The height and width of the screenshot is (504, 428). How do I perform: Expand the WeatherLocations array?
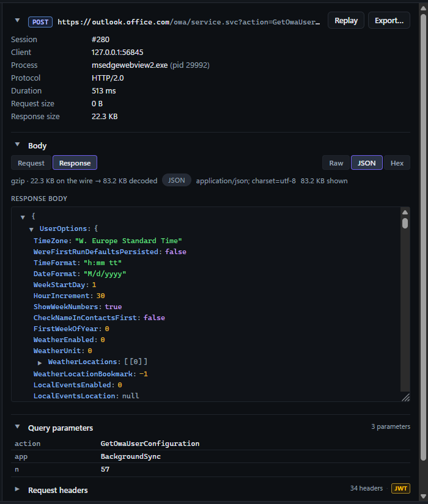[x=40, y=363]
